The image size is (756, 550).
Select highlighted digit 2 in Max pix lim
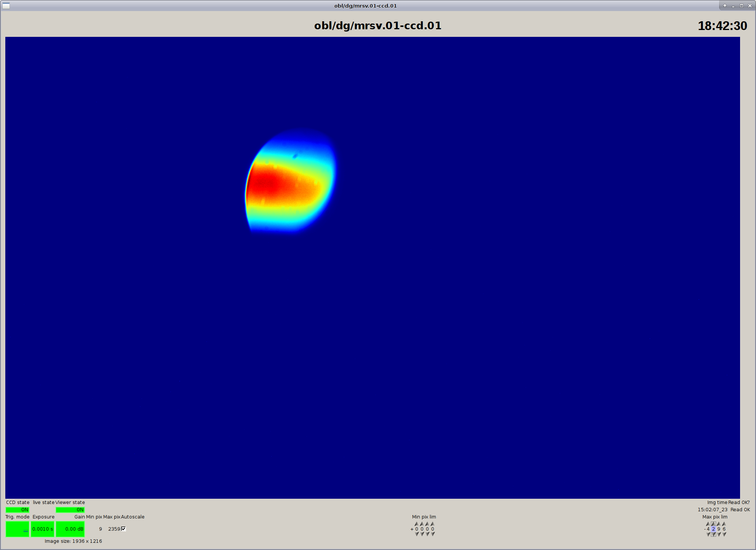pos(713,529)
